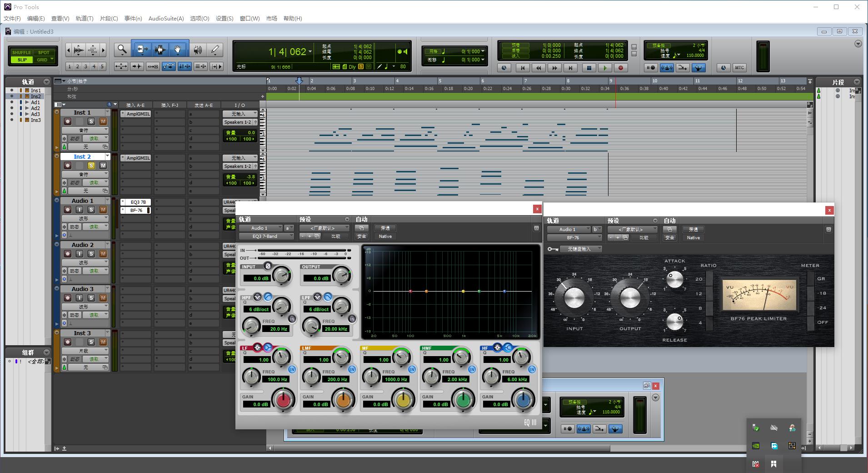Click the Stop transport button
Screen dimensions: 868x473
point(589,68)
